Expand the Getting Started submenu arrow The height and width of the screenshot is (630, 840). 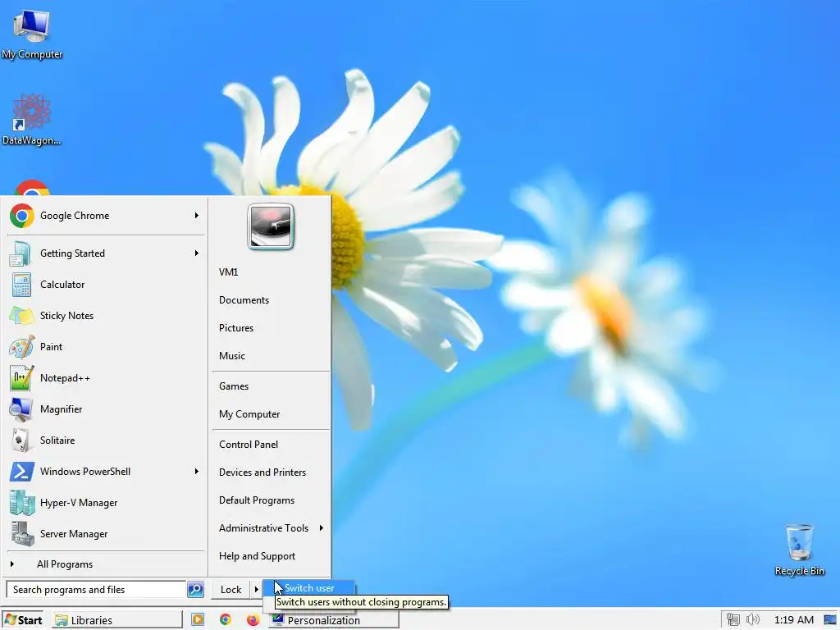click(x=197, y=253)
